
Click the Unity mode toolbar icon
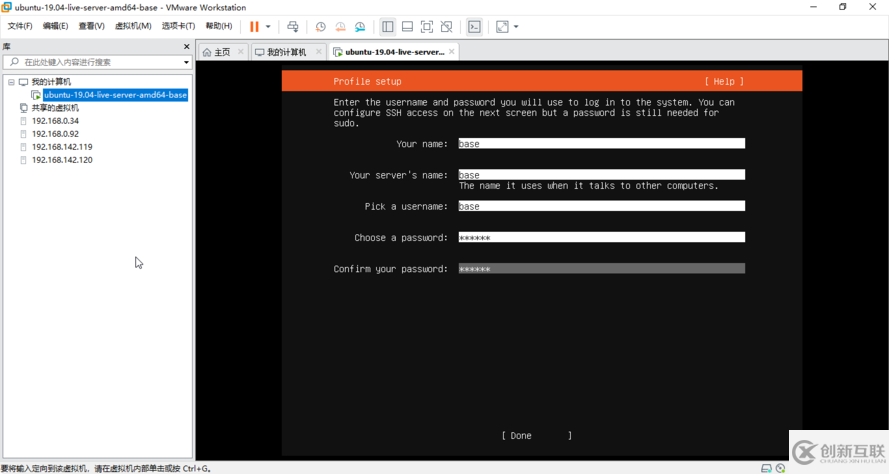pyautogui.click(x=447, y=27)
